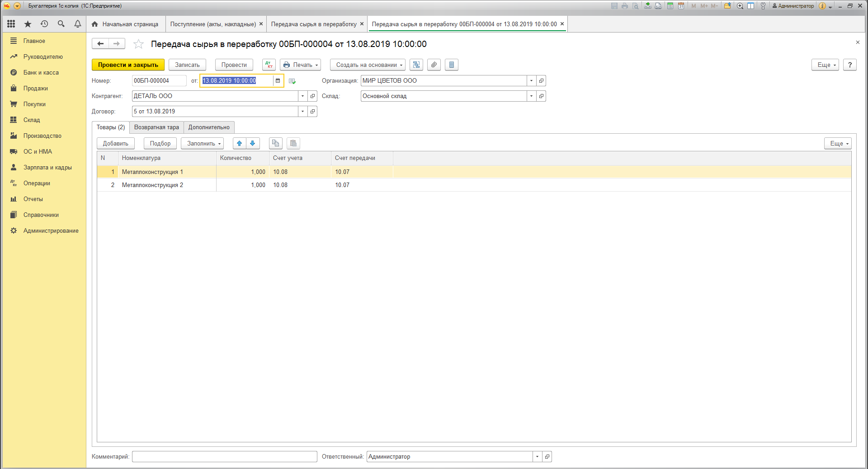This screenshot has width=868, height=469.
Task: Open the Организация record with its open button
Action: click(x=542, y=81)
